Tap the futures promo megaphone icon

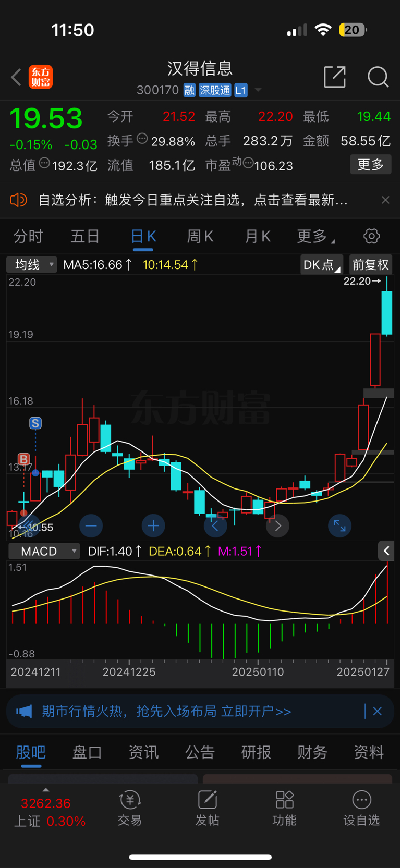pyautogui.click(x=24, y=711)
